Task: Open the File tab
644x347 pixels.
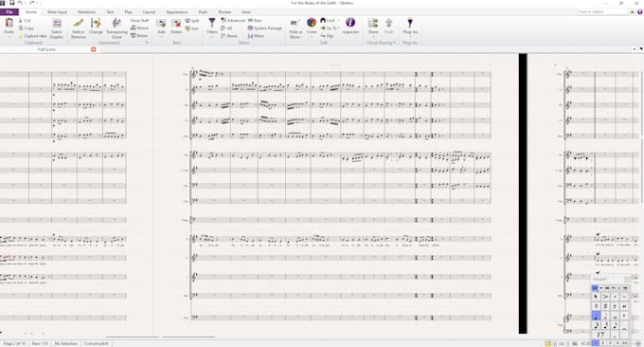Action: tap(9, 12)
